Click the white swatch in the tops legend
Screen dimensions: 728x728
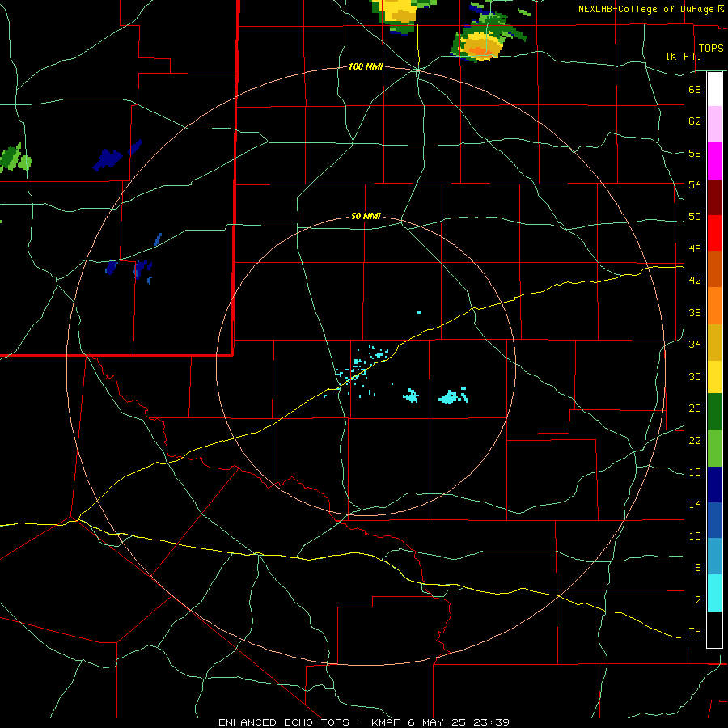click(714, 89)
